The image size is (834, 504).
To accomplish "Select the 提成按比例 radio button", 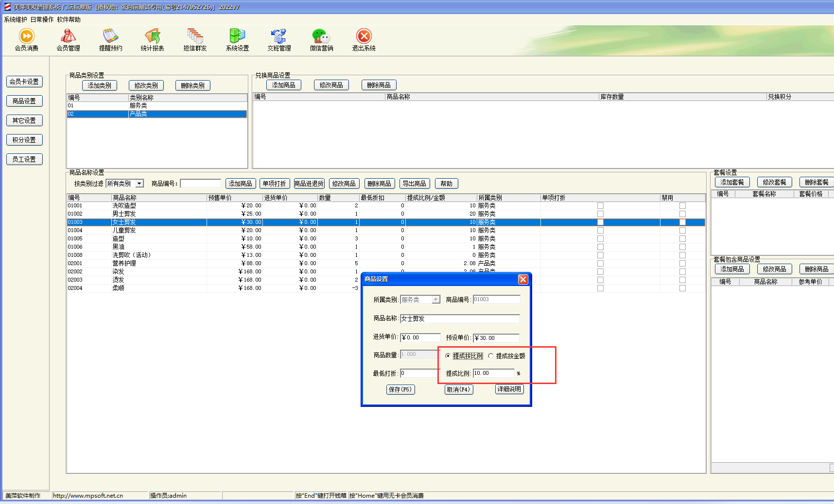I will [448, 356].
